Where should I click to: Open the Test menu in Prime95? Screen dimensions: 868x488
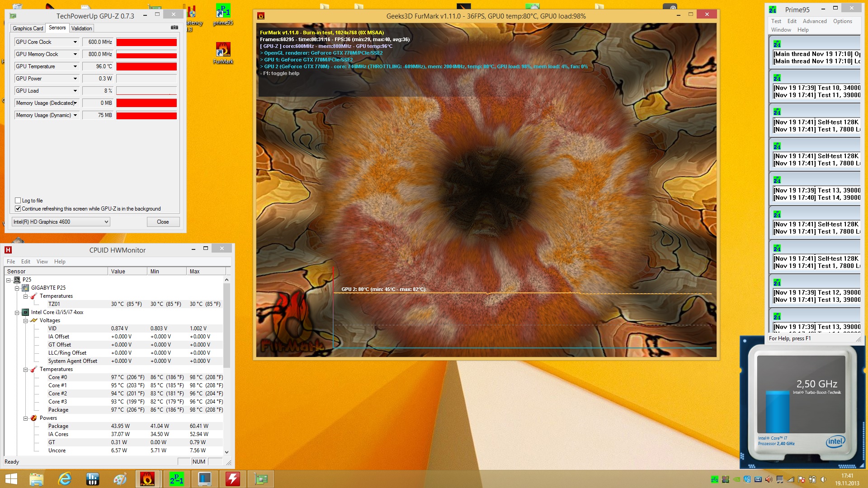(x=776, y=21)
